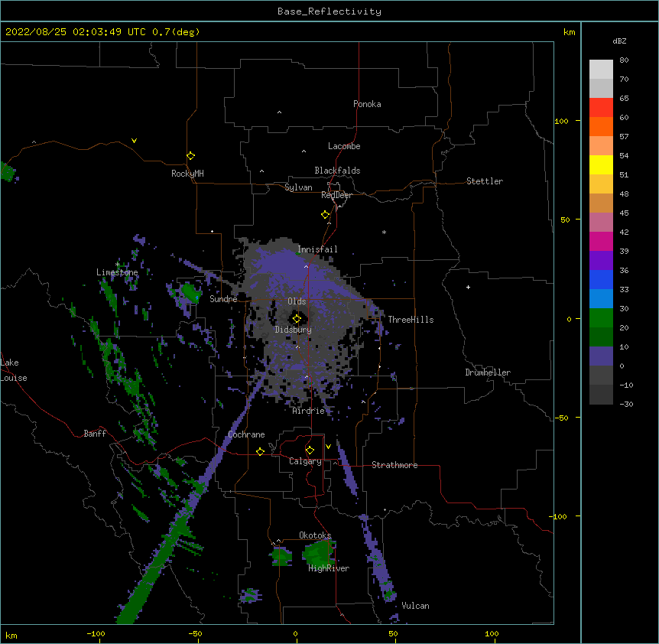Click the 80 value on the dBZ scale

624,60
